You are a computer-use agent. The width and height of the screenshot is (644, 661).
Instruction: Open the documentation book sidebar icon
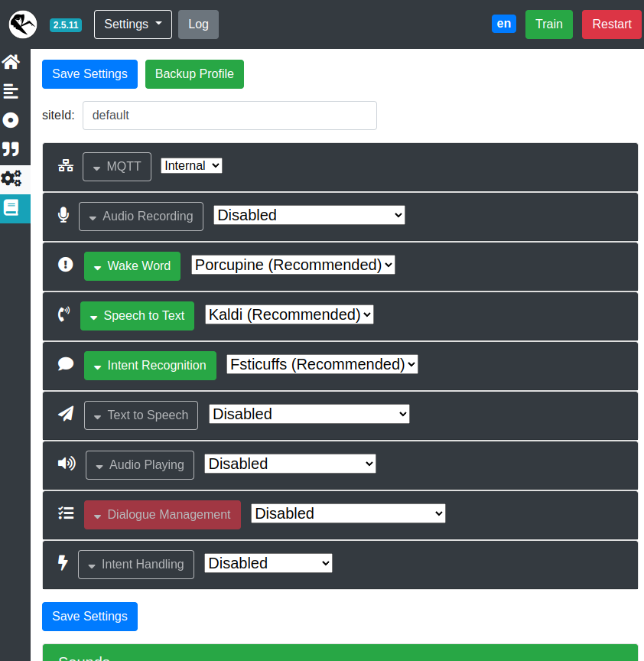point(11,207)
